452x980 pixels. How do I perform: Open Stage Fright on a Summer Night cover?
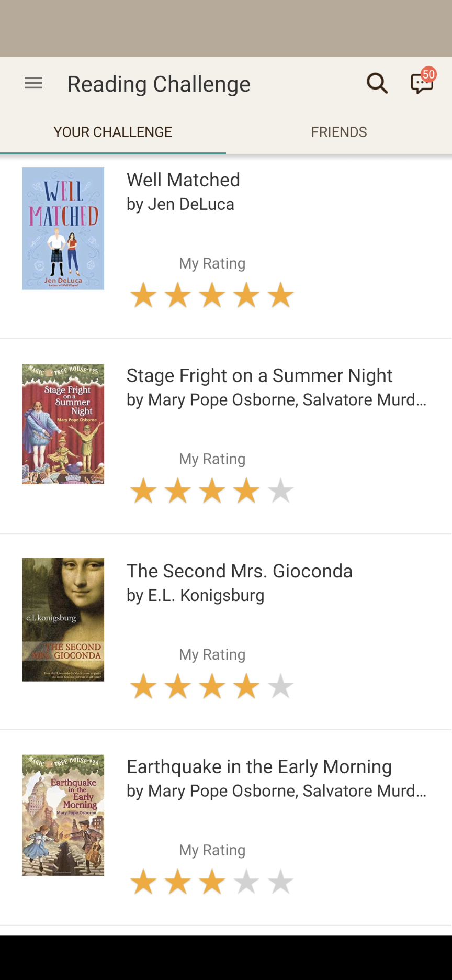coord(63,424)
